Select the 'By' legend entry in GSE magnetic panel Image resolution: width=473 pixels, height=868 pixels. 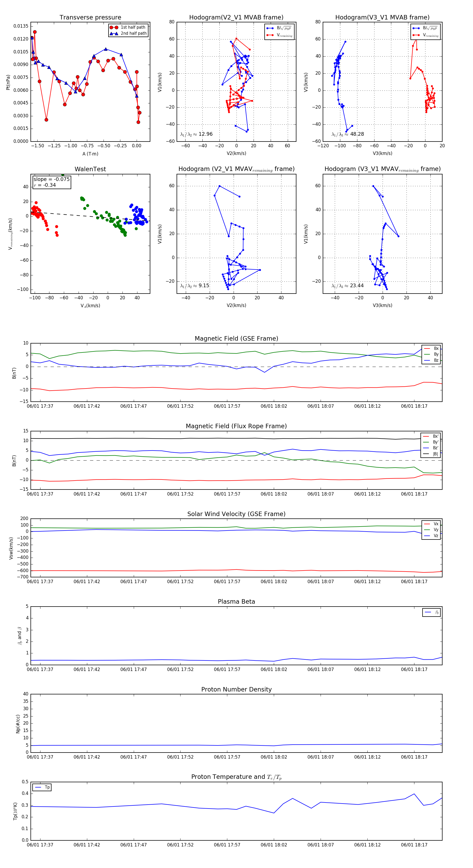click(431, 355)
